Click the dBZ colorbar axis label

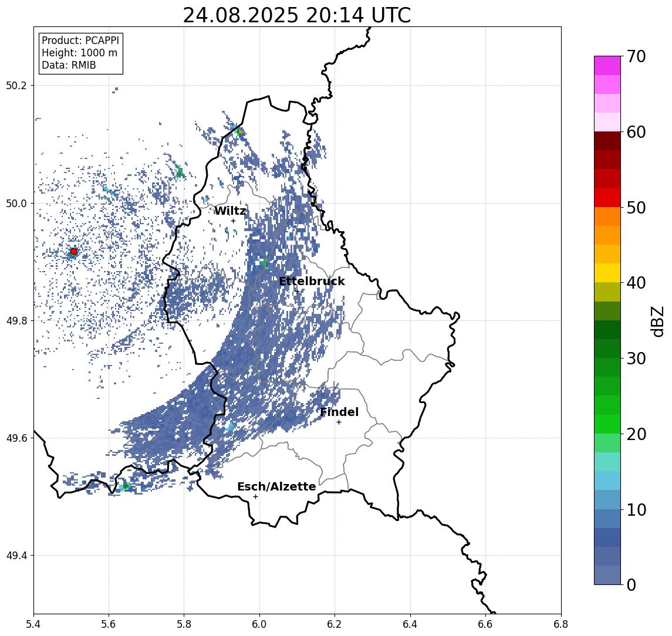pyautogui.click(x=657, y=321)
